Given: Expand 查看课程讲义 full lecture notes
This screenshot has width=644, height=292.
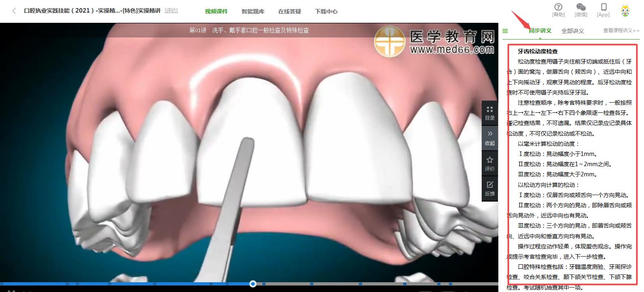Looking at the screenshot, I should [x=621, y=31].
